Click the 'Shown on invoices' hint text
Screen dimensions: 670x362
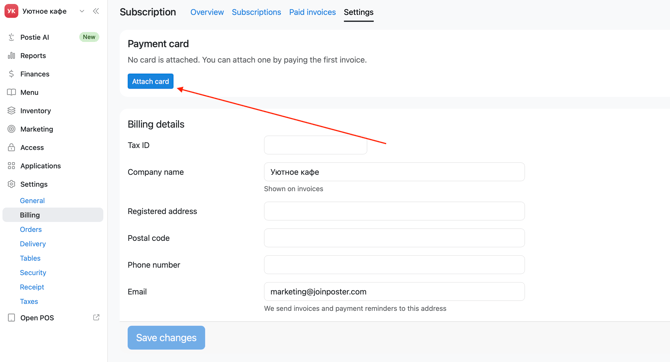(x=294, y=189)
